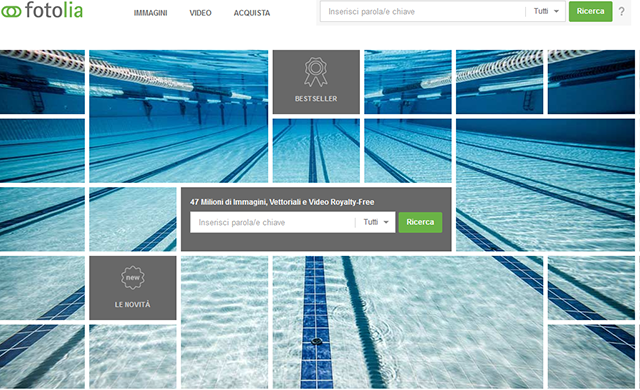Click the pool tile directly below Bestseller
640x390 pixels.
pyautogui.click(x=316, y=151)
